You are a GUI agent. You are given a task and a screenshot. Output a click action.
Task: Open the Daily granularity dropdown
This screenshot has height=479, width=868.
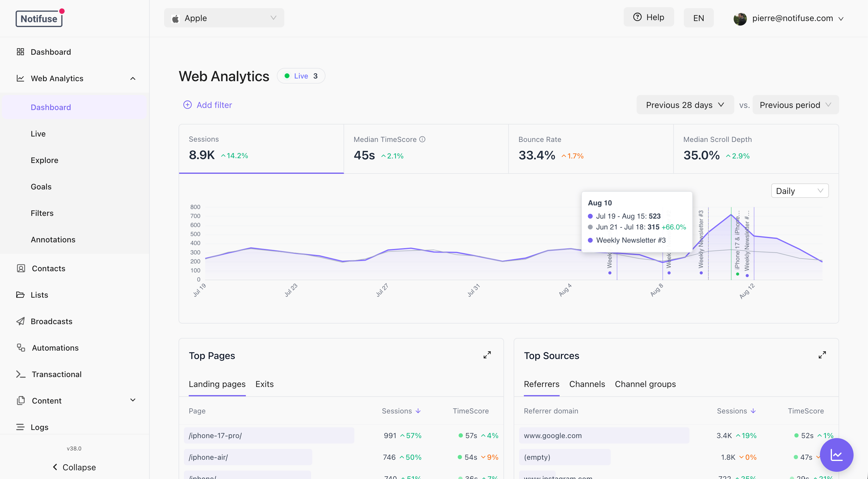click(x=799, y=191)
